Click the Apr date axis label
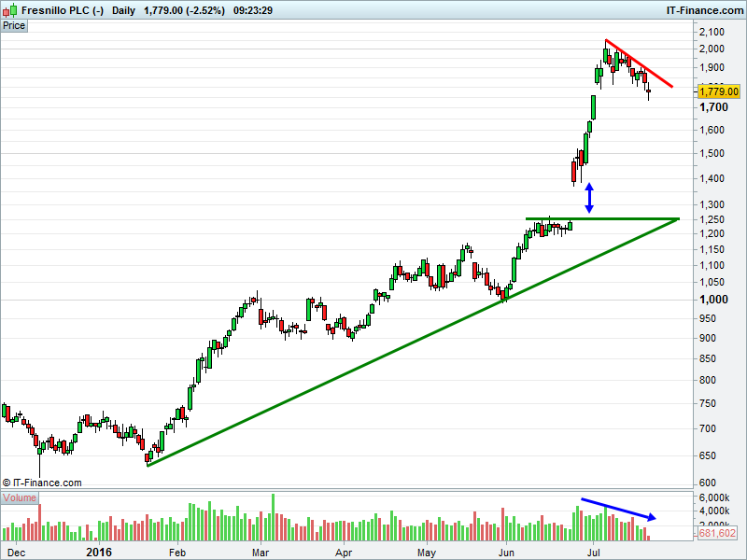Viewport: 747px width, 560px height. (344, 553)
